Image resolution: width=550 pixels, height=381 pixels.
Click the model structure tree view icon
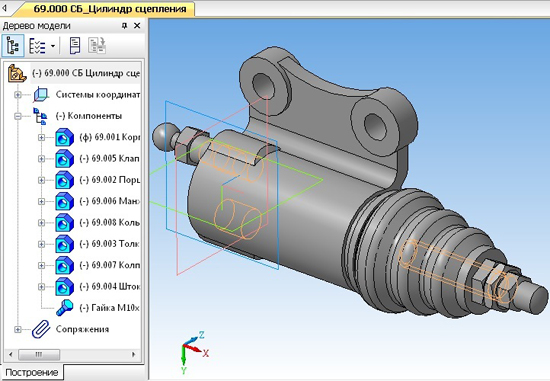(13, 46)
